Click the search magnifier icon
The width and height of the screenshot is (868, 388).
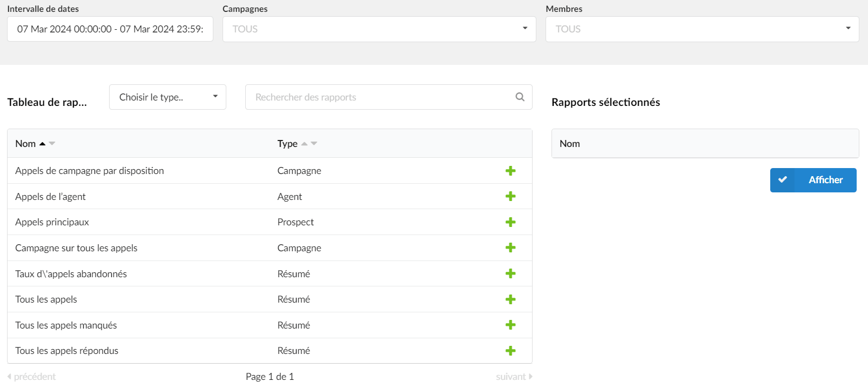coord(520,97)
